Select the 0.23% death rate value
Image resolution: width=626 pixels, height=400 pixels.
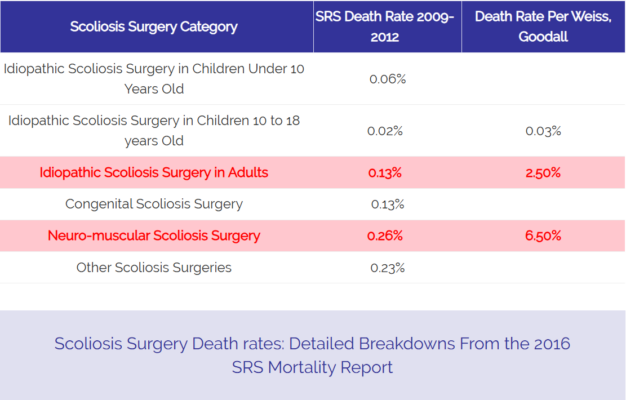click(x=386, y=267)
